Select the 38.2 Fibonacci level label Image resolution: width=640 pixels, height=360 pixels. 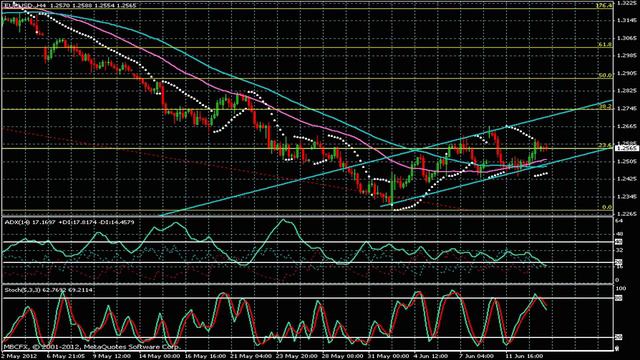[x=605, y=107]
